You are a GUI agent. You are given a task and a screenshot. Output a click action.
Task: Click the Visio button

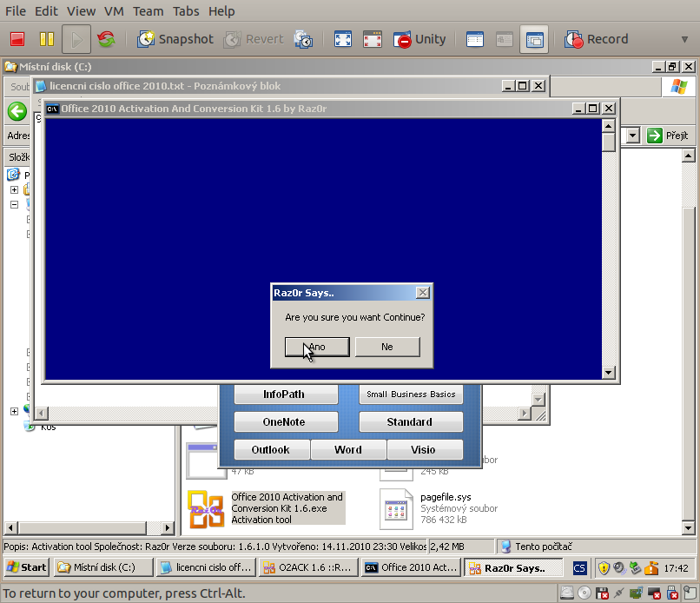pos(425,449)
